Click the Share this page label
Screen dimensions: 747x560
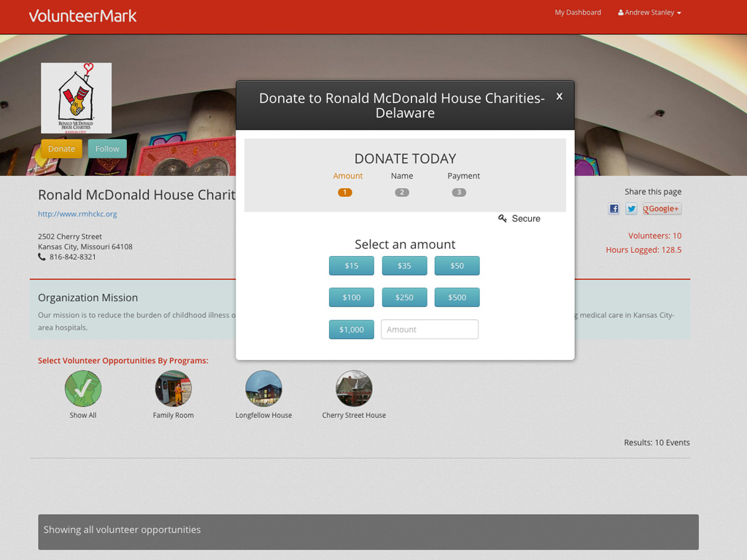pos(653,192)
